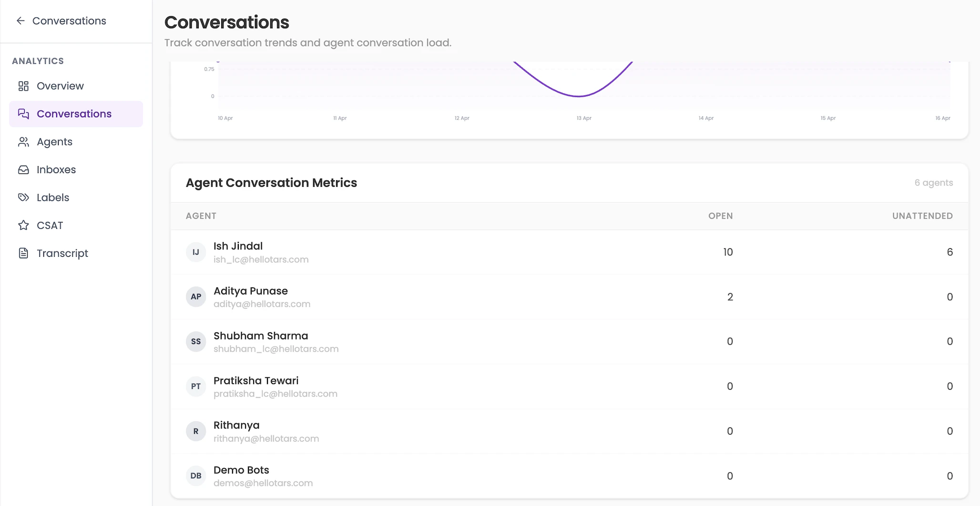Select the Conversations chat bubble icon

[x=23, y=113]
